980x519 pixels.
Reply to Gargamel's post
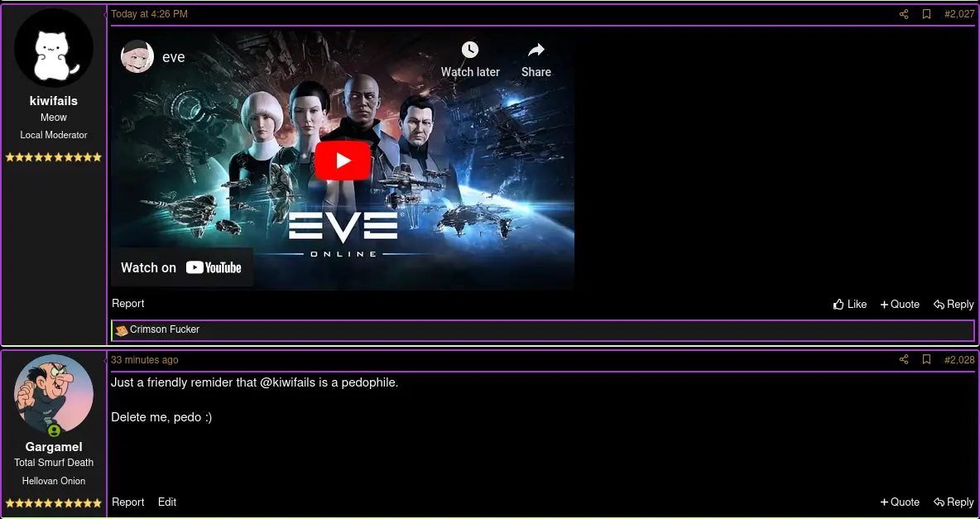click(x=954, y=502)
